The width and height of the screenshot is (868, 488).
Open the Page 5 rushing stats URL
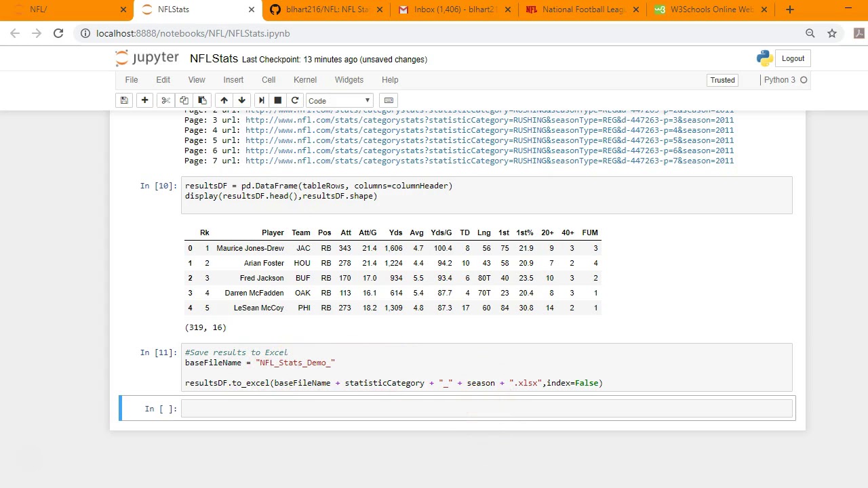click(490, 140)
